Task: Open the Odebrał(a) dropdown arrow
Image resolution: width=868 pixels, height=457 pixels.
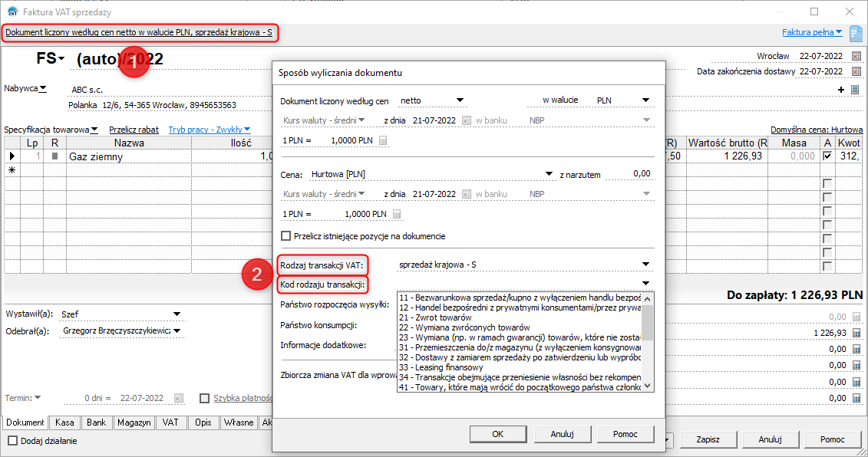Action: (177, 330)
